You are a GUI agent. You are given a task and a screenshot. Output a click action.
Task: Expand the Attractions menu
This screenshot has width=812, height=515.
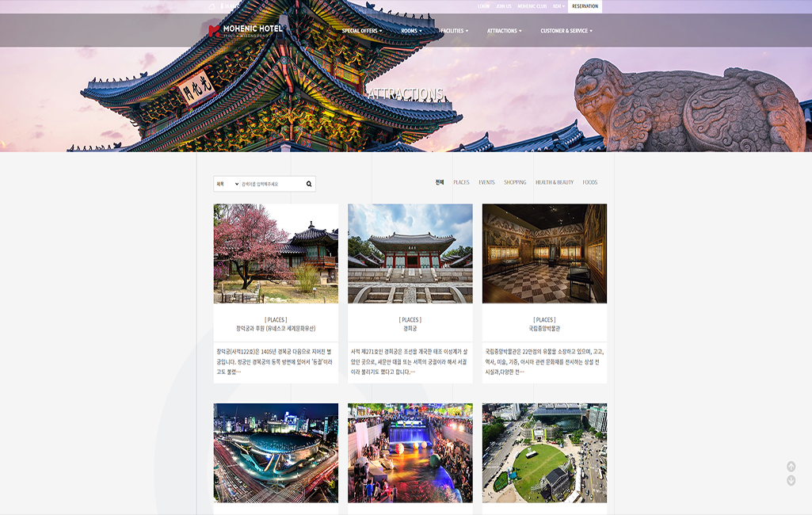[505, 31]
